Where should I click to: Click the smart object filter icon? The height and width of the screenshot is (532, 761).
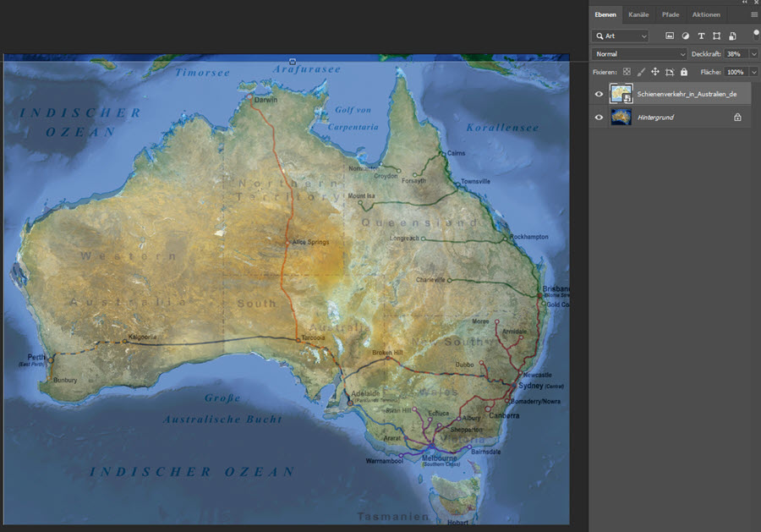(732, 36)
